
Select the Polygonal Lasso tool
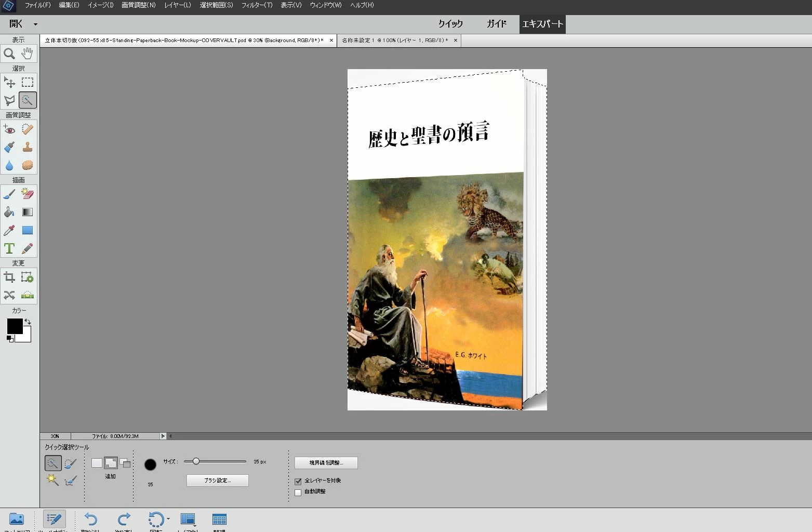(9, 100)
